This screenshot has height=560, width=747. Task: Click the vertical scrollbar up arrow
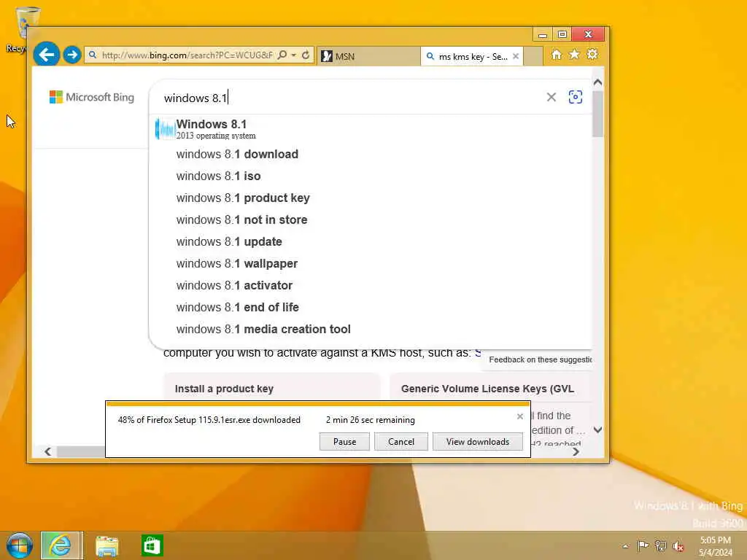pyautogui.click(x=598, y=82)
